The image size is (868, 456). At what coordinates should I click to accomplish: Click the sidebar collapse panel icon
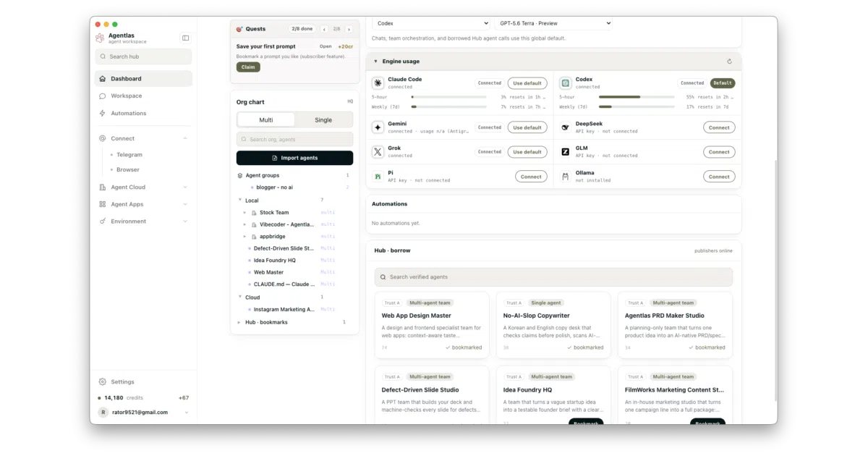click(x=185, y=38)
